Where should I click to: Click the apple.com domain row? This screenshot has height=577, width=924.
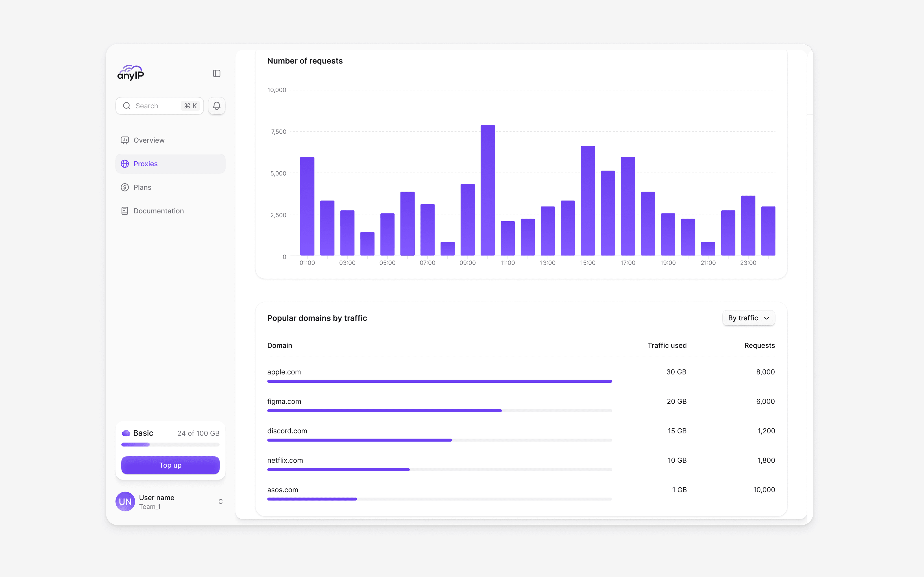pos(284,372)
